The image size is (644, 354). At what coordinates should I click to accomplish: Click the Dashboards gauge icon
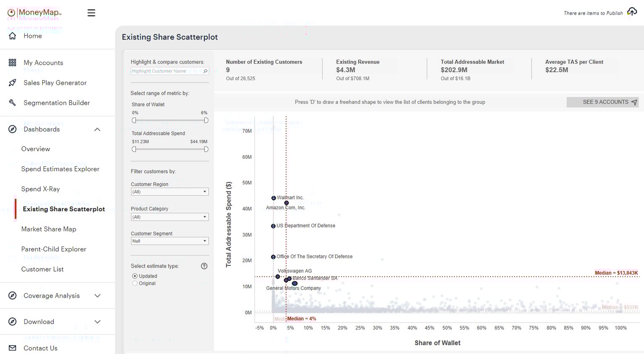(12, 129)
